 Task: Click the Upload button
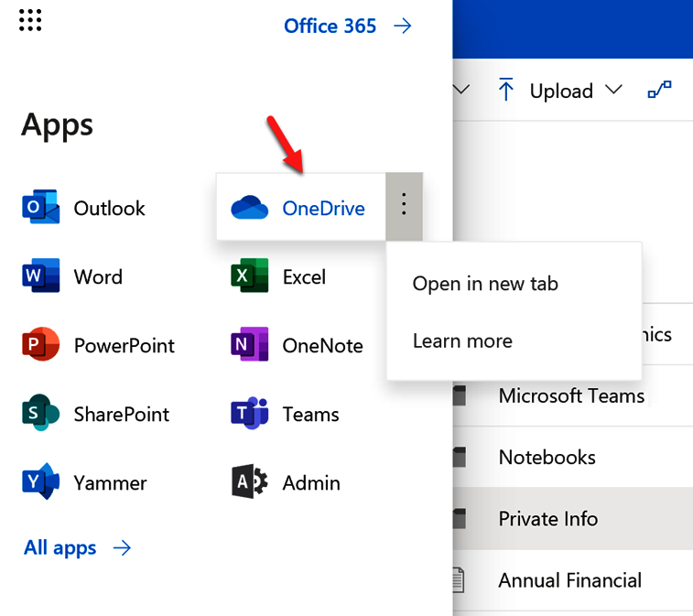(x=560, y=91)
